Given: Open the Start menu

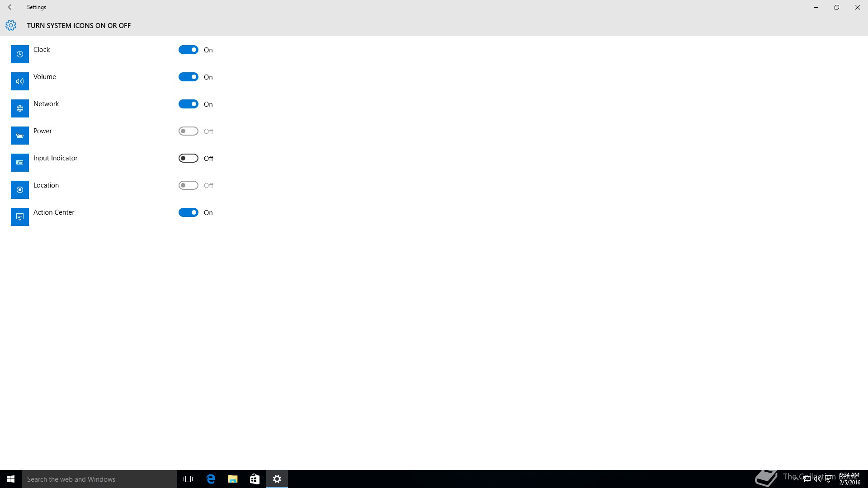Looking at the screenshot, I should click(11, 479).
